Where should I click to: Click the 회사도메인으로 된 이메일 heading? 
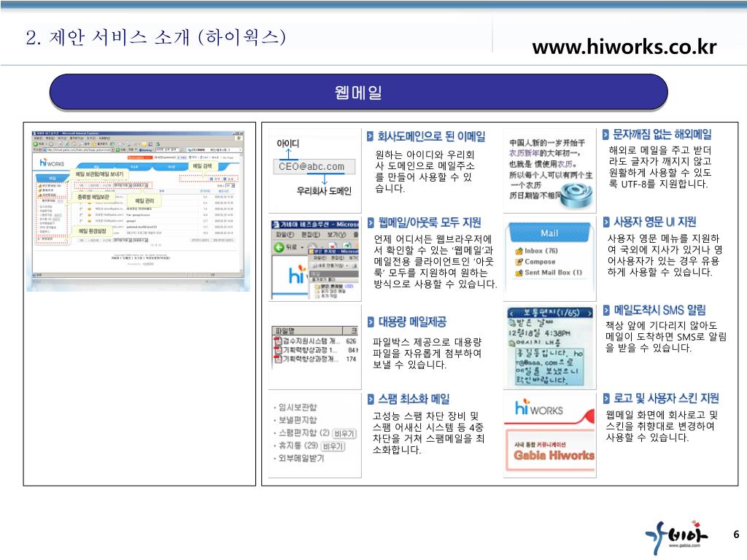[x=432, y=136]
